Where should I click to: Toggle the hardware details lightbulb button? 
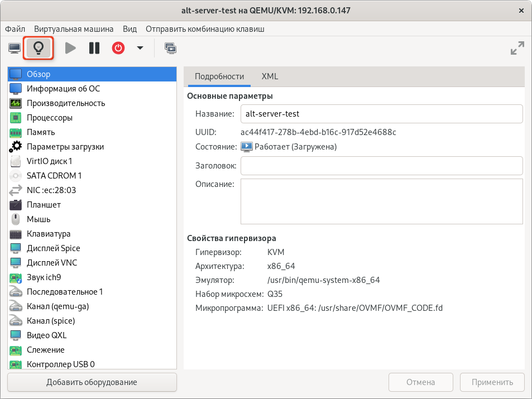[x=38, y=49]
